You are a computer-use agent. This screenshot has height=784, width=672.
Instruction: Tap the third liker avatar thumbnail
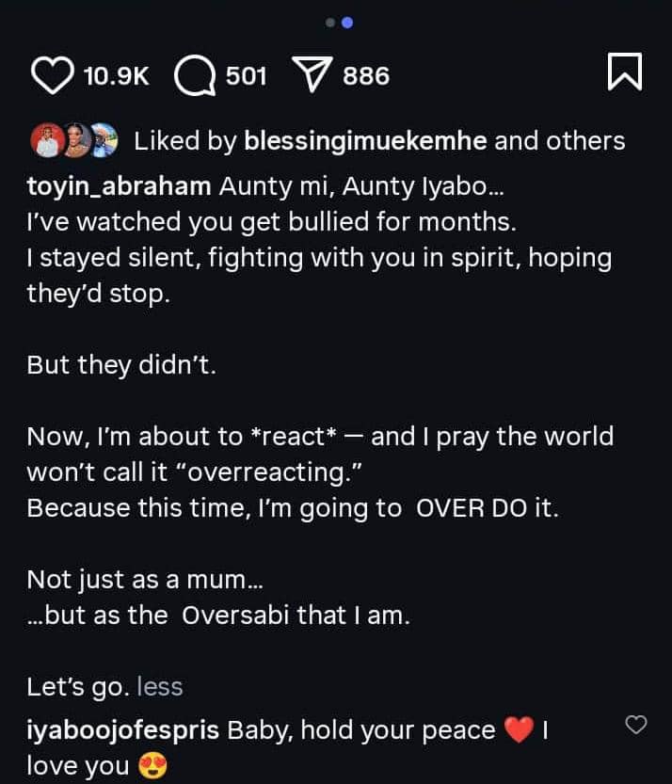click(x=103, y=141)
